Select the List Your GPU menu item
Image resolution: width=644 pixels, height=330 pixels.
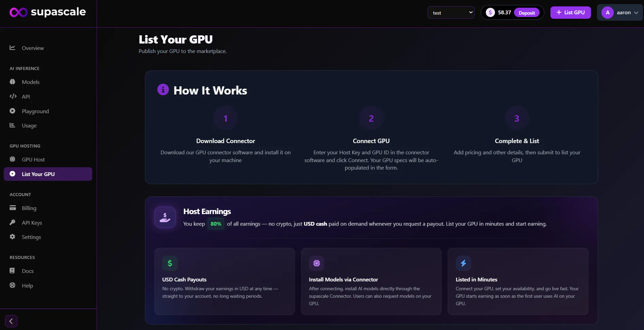point(48,174)
